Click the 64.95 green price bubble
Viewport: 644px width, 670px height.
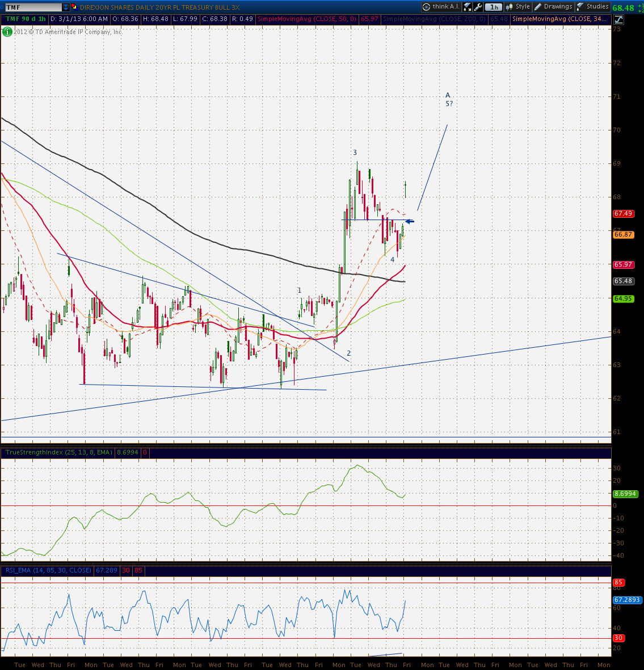point(623,298)
